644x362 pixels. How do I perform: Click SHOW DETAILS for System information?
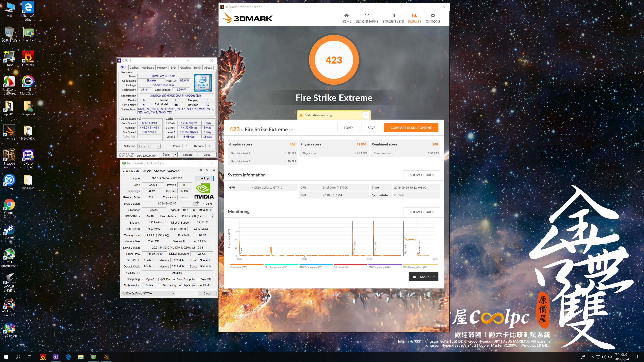pyautogui.click(x=421, y=175)
